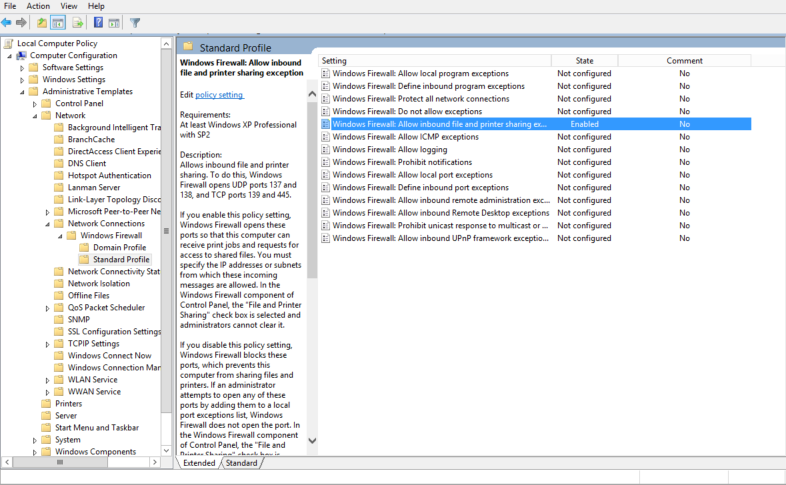Click the 'policy setting' edit link

(219, 94)
